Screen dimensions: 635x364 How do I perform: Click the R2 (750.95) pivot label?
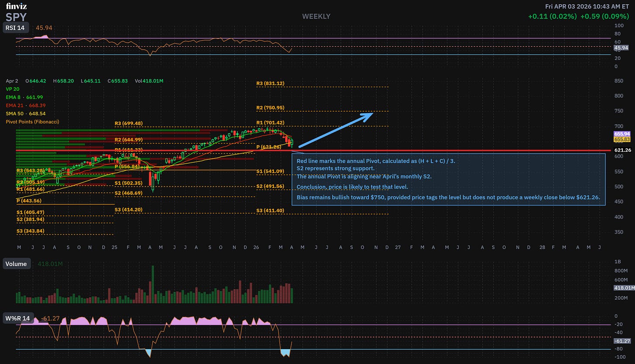[270, 108]
